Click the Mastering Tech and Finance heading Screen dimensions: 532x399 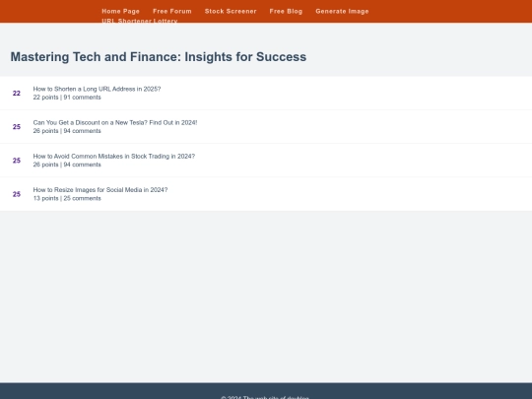click(159, 57)
